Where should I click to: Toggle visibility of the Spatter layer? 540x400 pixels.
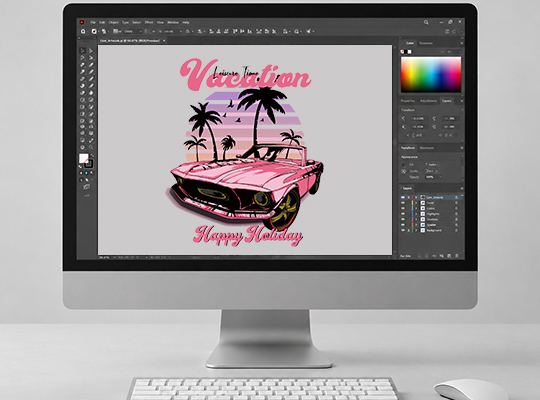coord(403,225)
